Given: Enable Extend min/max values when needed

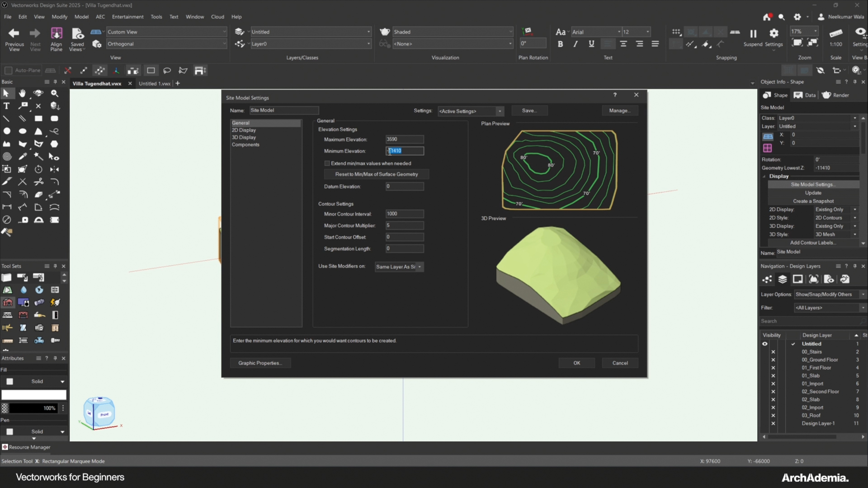Looking at the screenshot, I should click(327, 163).
